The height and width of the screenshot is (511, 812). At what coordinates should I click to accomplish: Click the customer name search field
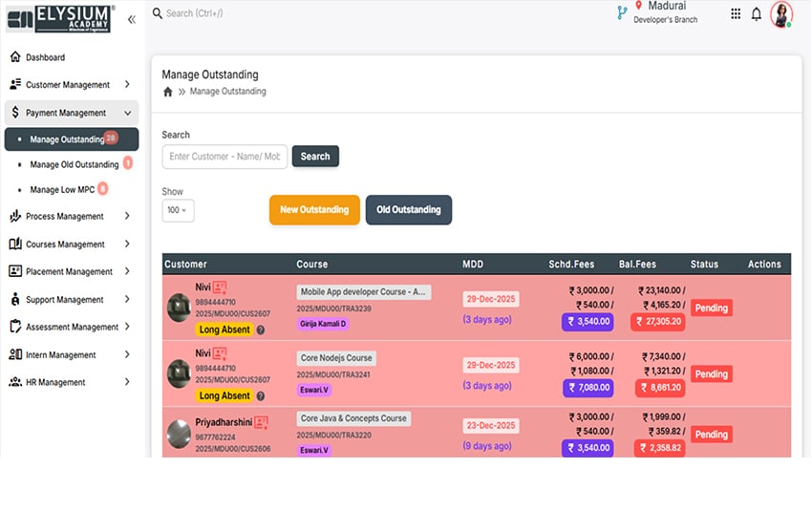pyautogui.click(x=224, y=157)
